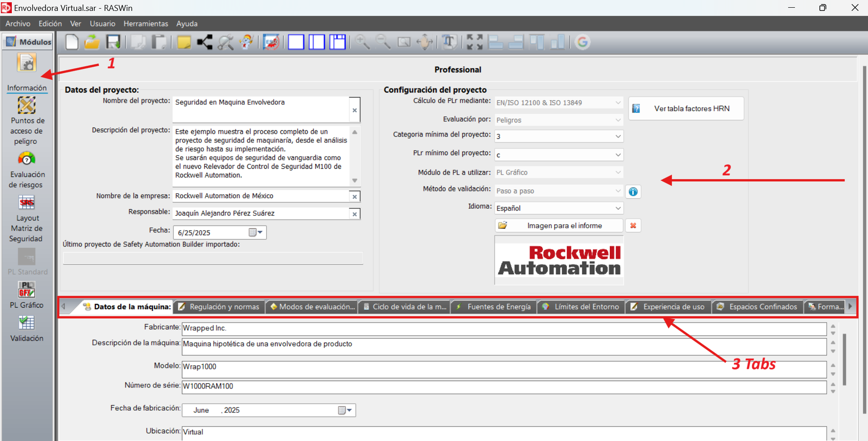Screen dimensions: 868x441
Task: Select the two-column layout icon
Action: [317, 42]
